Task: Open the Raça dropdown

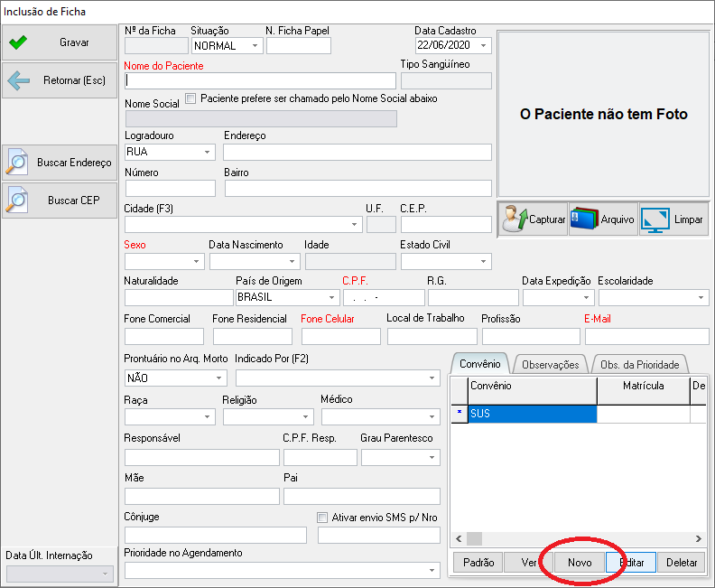Action: pos(207,416)
